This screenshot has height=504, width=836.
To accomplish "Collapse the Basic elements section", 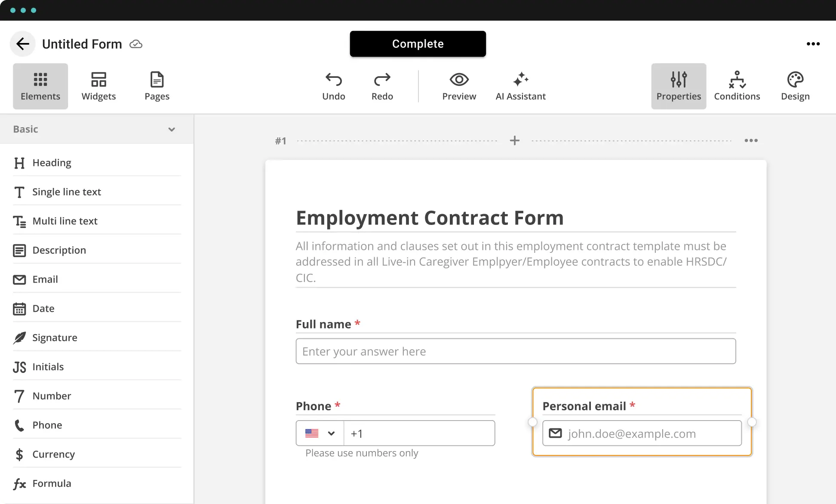I will pyautogui.click(x=172, y=129).
